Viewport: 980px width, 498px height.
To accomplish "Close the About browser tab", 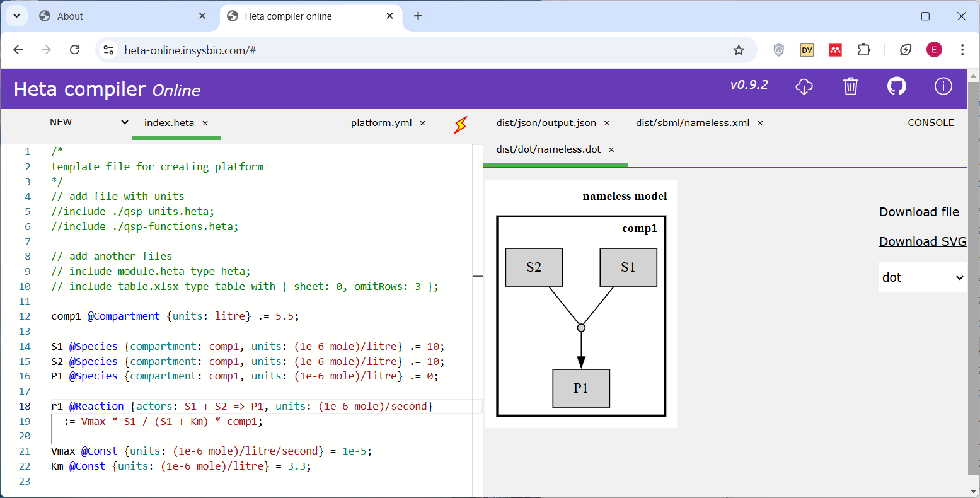I will (x=202, y=16).
